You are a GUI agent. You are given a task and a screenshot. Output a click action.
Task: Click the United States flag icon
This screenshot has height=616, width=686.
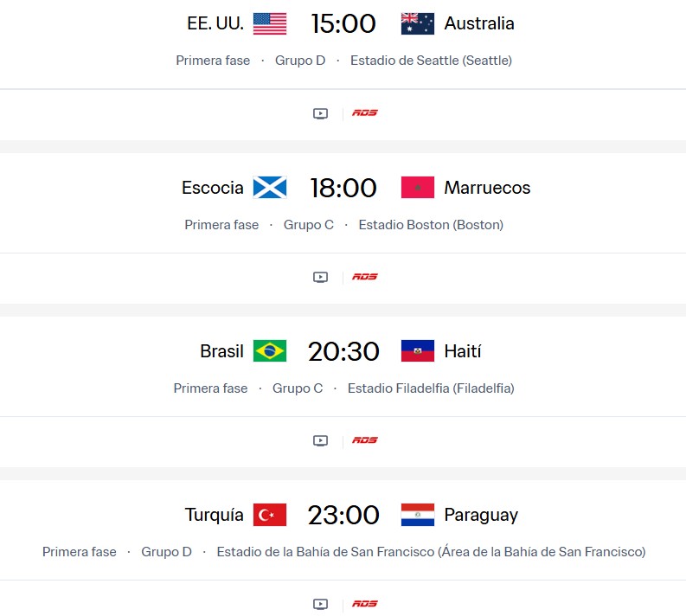coord(270,24)
